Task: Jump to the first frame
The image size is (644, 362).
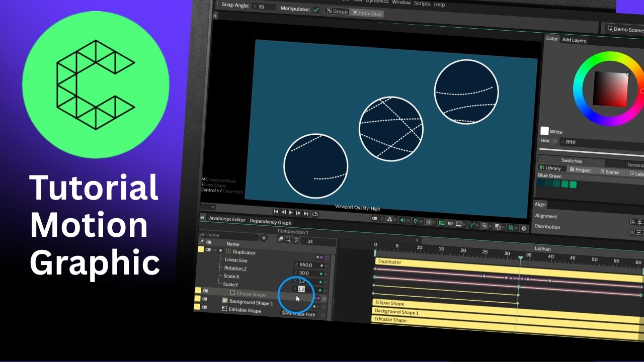Action: (276, 212)
